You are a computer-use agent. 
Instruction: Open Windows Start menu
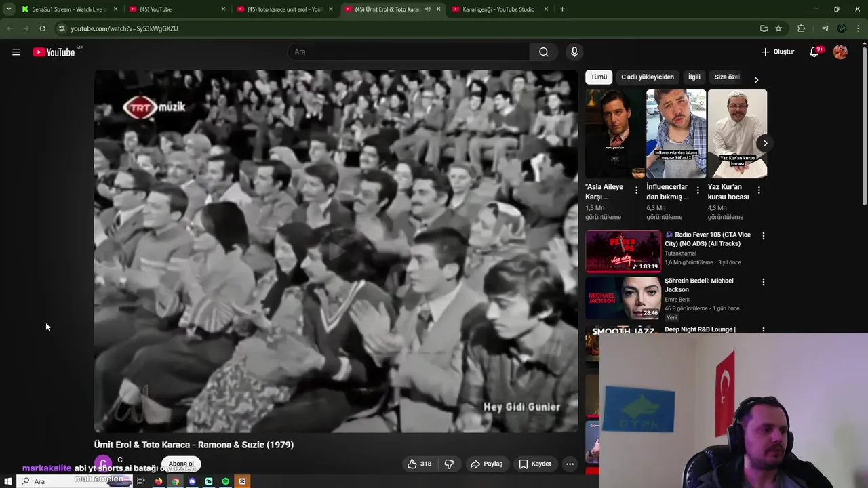pos(8,481)
